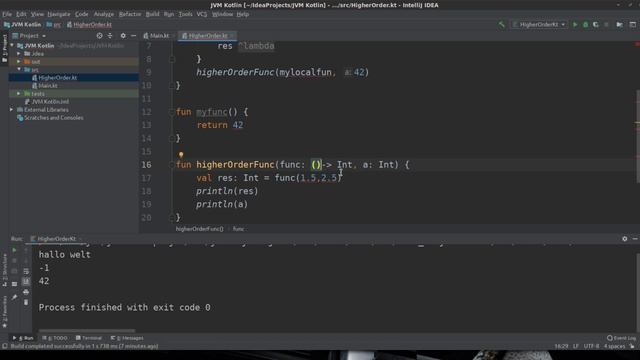Collapse the src folder
640x360 pixels.
pyautogui.click(x=19, y=70)
